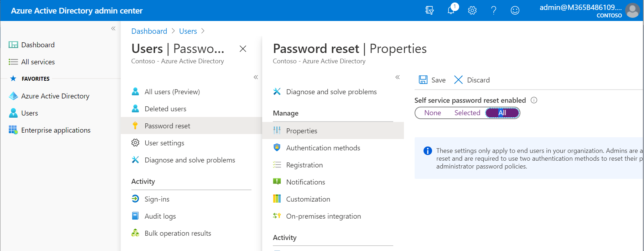The width and height of the screenshot is (644, 251).
Task: Open directory and subscription filter icon
Action: tap(430, 10)
